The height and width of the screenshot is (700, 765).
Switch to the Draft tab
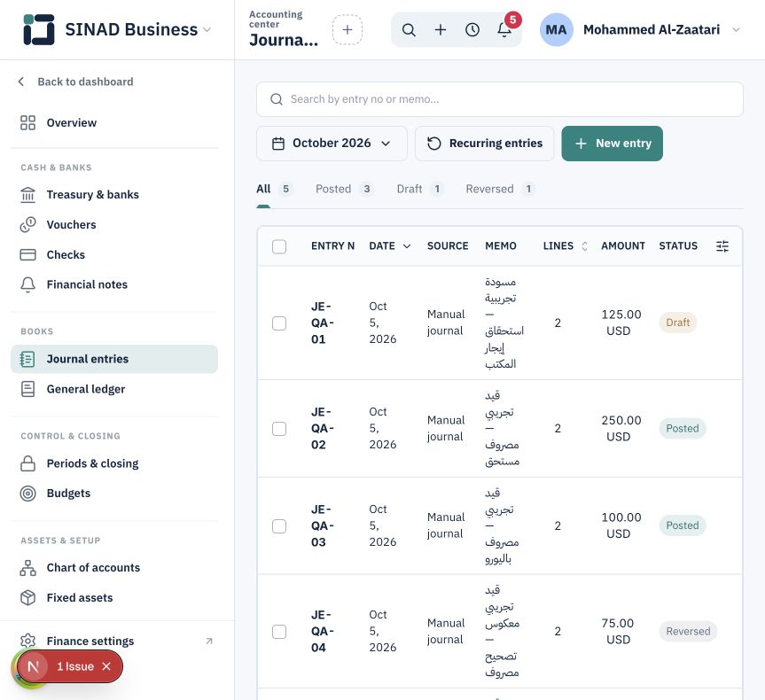pyautogui.click(x=420, y=189)
